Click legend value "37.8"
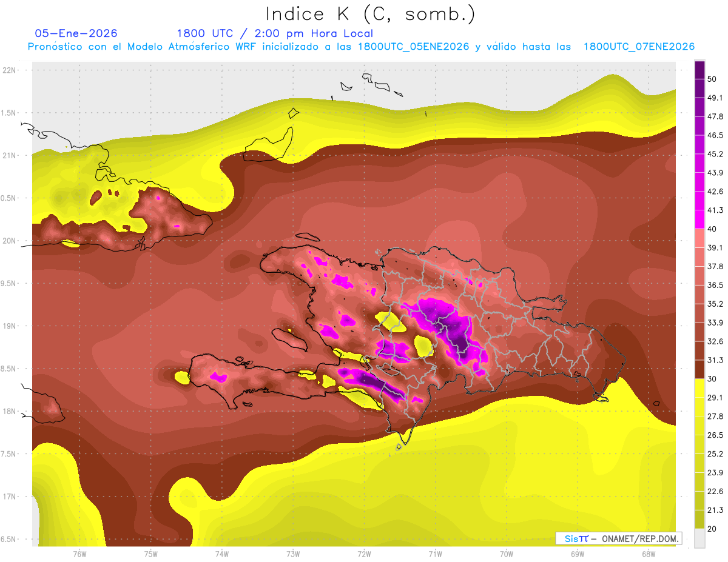Screen dimensions: 728x562 point(715,267)
